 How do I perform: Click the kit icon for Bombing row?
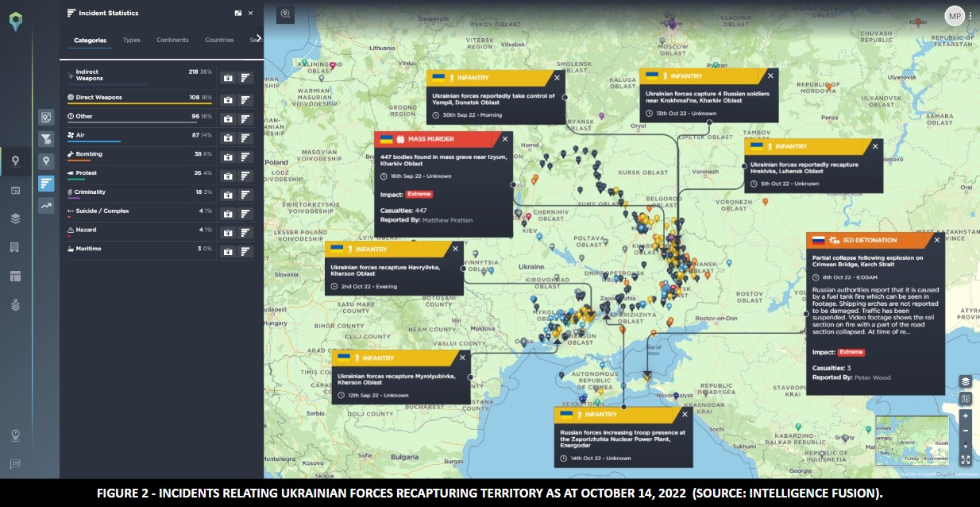(x=228, y=157)
